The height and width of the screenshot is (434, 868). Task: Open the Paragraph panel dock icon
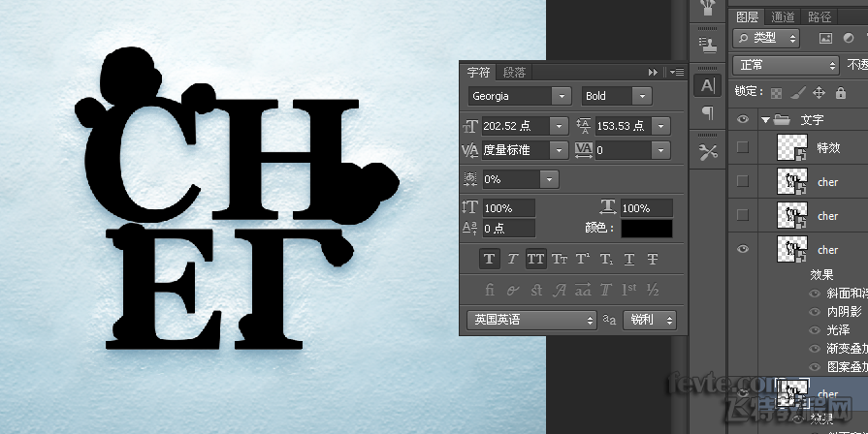[x=707, y=114]
